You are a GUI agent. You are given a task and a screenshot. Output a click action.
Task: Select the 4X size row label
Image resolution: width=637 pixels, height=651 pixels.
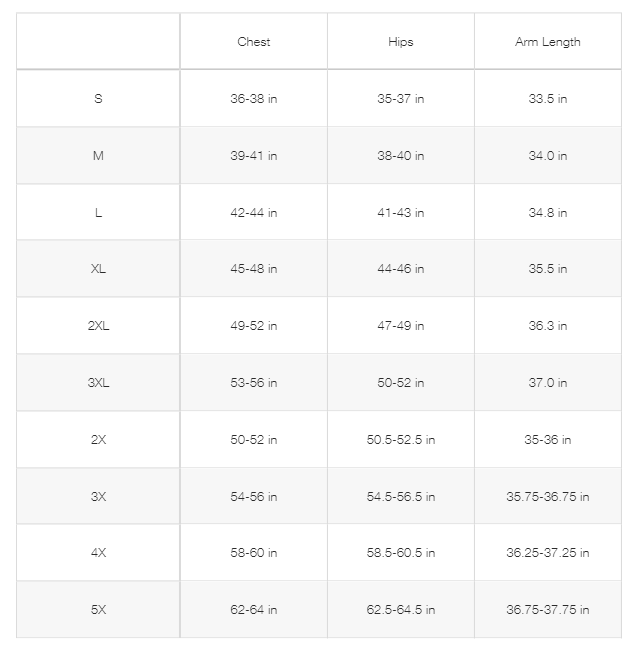click(x=98, y=553)
